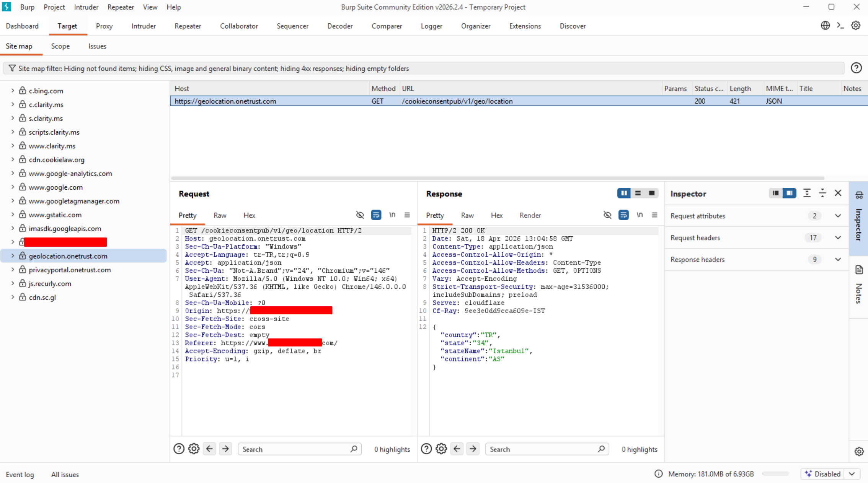Go to previous match in Request search
868x483 pixels.
209,449
